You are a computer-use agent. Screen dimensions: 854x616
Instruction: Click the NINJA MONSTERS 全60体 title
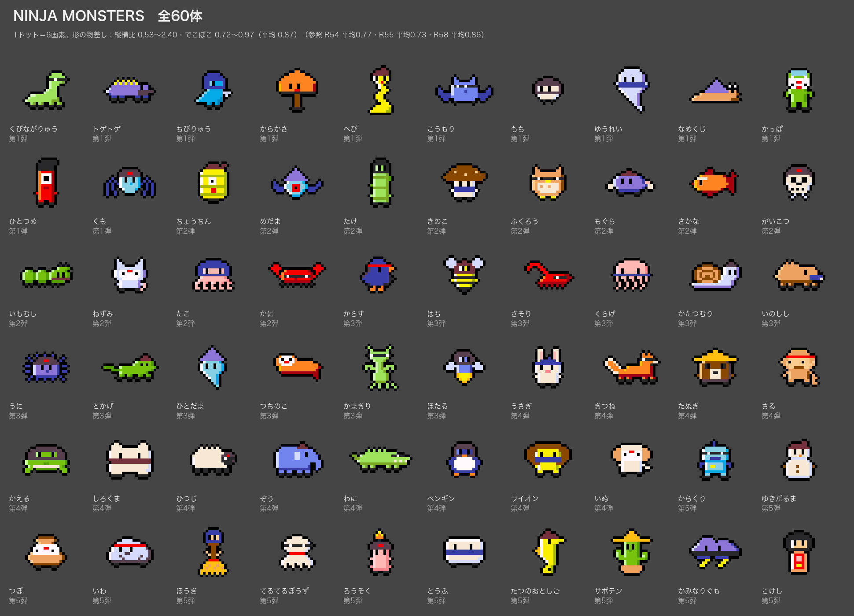108,16
